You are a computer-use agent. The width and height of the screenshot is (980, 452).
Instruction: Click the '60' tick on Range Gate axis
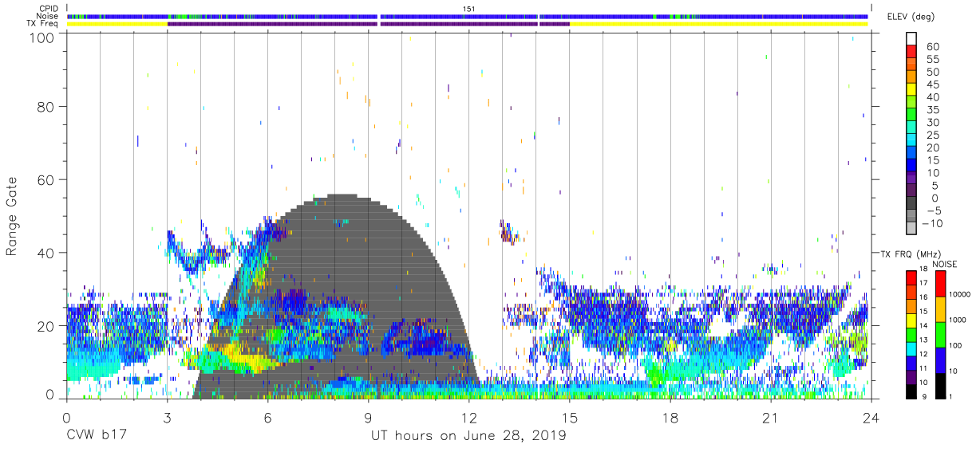coord(46,179)
